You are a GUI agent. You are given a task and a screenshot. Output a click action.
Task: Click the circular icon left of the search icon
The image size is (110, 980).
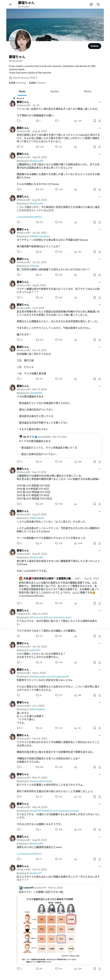91,5
